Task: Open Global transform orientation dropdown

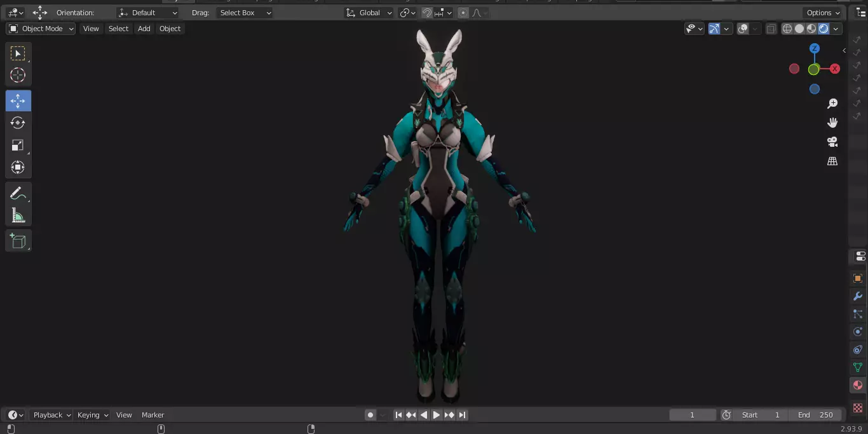Action: coord(369,13)
